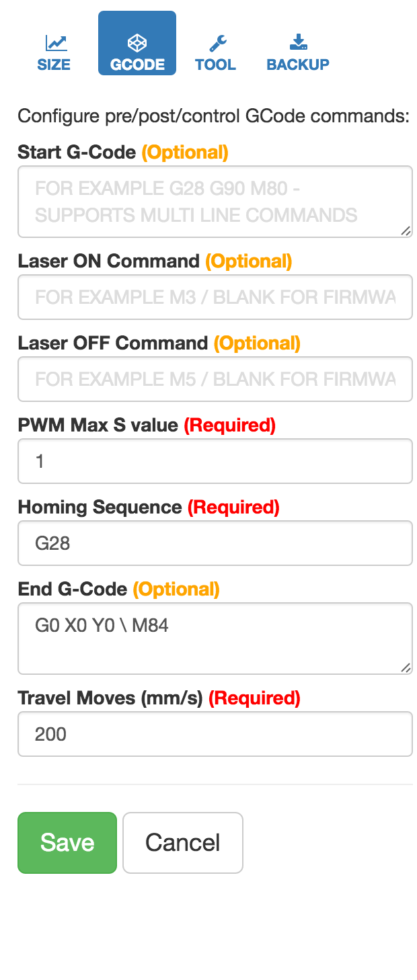The height and width of the screenshot is (980, 417).
Task: Click the End G-Code textarea resize handle
Action: [x=406, y=668]
